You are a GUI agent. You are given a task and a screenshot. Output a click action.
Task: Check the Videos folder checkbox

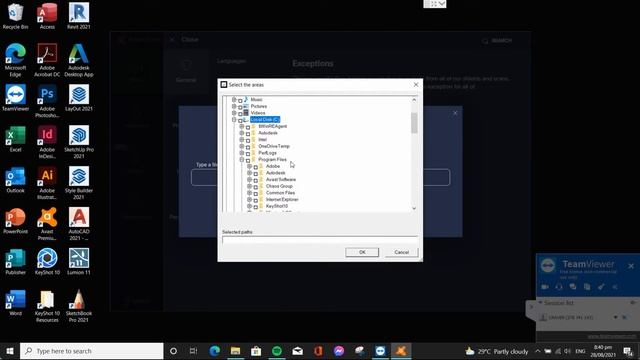point(240,113)
